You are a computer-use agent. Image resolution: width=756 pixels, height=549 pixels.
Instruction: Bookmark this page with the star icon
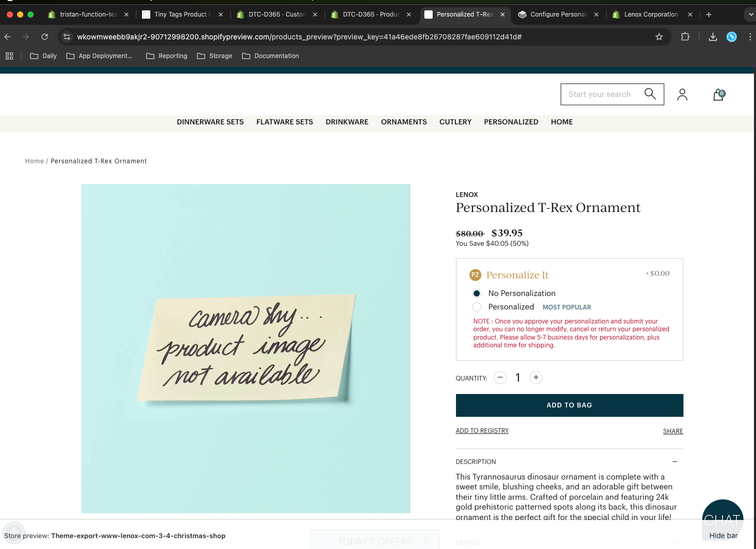coord(659,37)
